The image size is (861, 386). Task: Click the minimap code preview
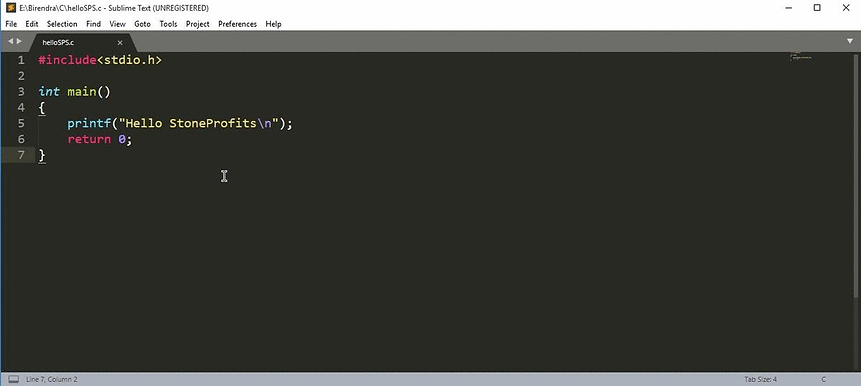[800, 56]
